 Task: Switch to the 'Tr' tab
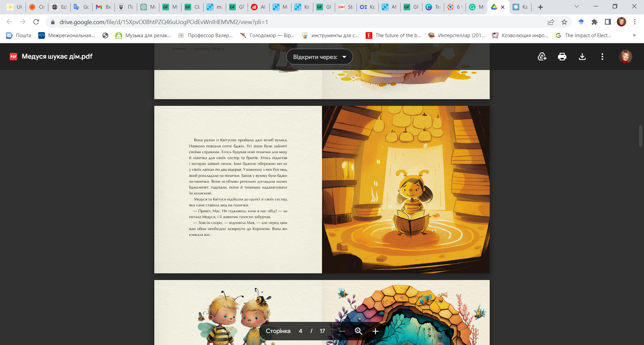pyautogui.click(x=433, y=7)
